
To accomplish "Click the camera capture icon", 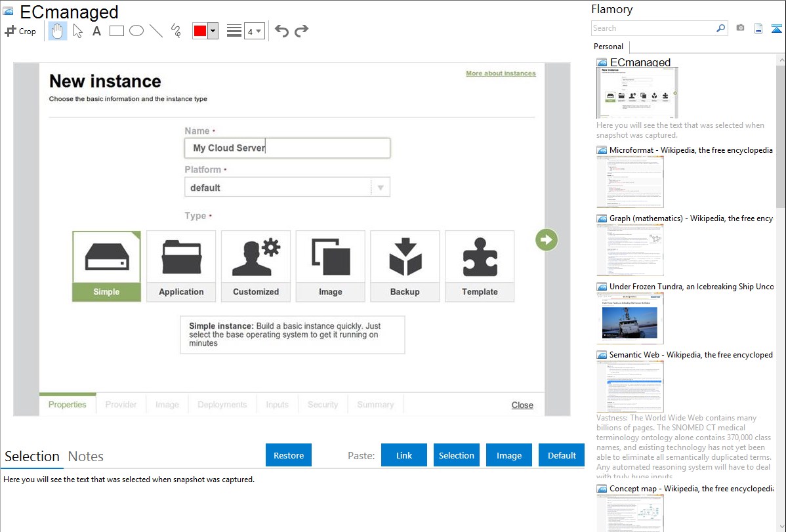I will click(x=740, y=28).
